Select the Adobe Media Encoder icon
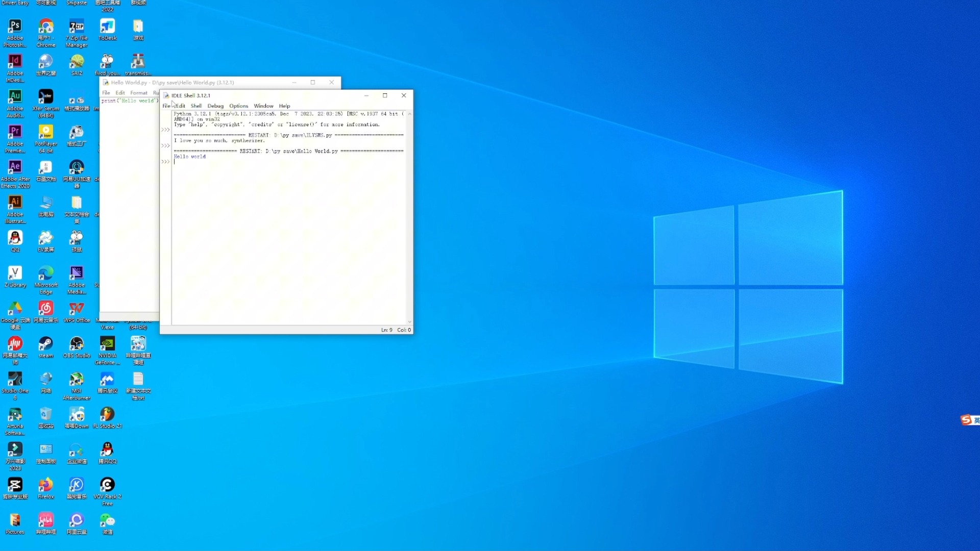The width and height of the screenshot is (980, 551). click(77, 280)
